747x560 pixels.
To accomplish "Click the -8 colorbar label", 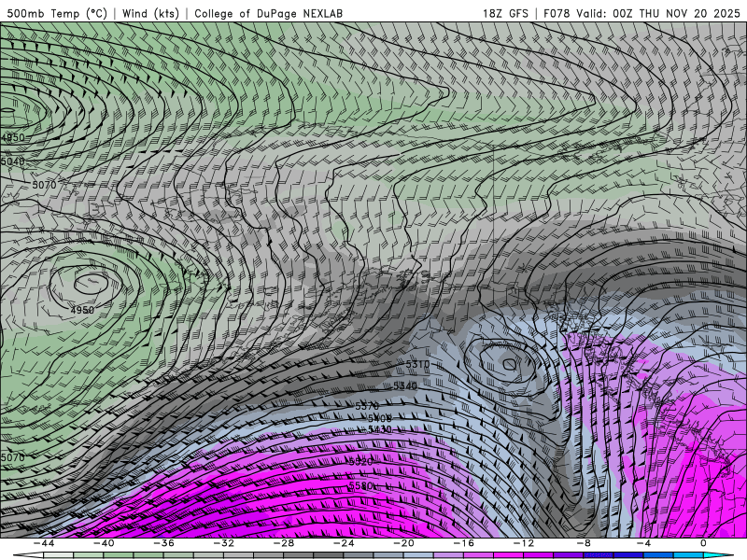I will coord(585,543).
